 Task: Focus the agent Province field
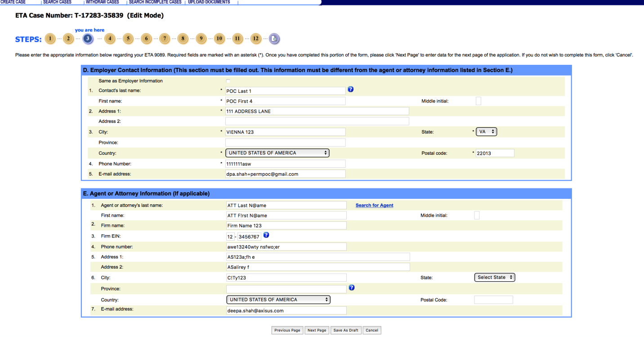tap(286, 289)
